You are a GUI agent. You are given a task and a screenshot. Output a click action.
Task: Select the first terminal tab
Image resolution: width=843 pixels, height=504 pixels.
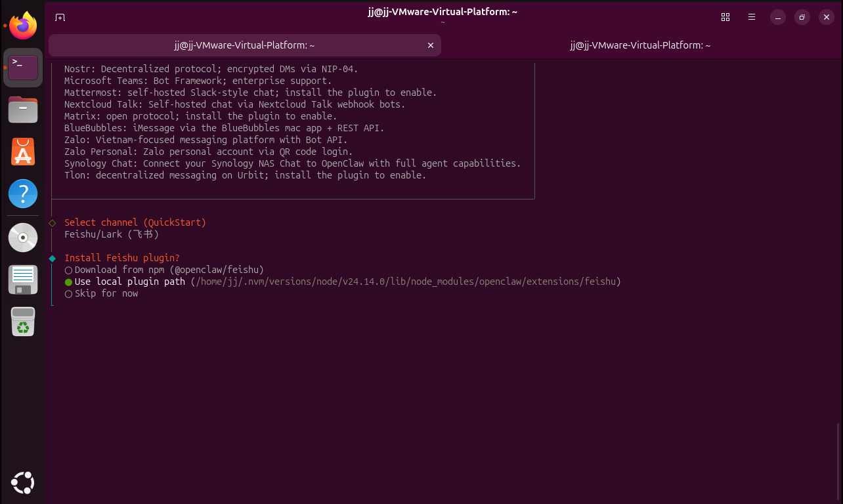[244, 45]
